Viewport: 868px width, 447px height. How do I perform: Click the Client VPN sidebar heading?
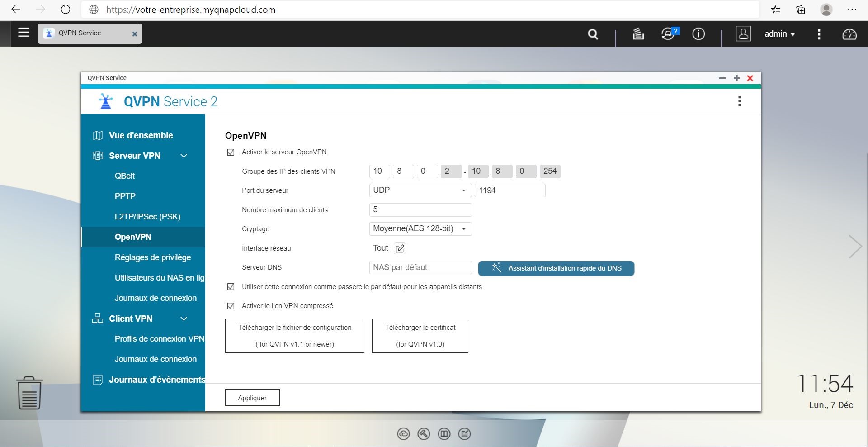131,319
